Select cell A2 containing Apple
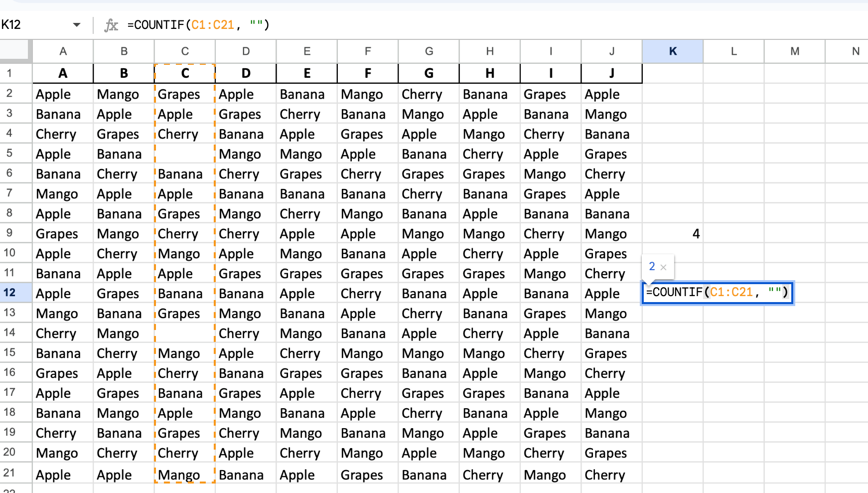This screenshot has height=493, width=868. [63, 94]
